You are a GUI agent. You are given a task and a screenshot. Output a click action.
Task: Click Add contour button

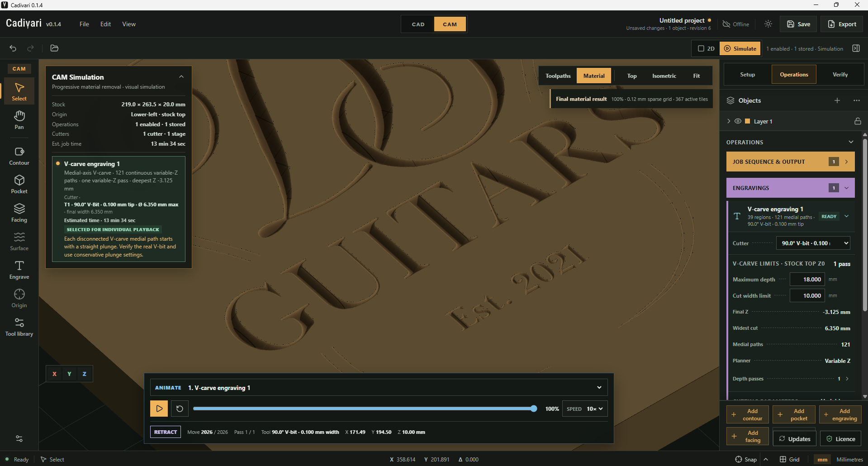coord(747,414)
